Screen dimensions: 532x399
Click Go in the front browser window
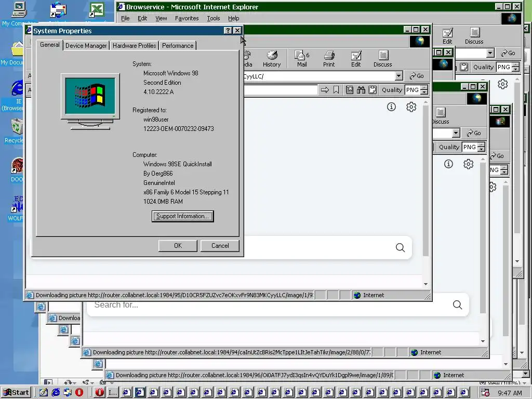417,76
